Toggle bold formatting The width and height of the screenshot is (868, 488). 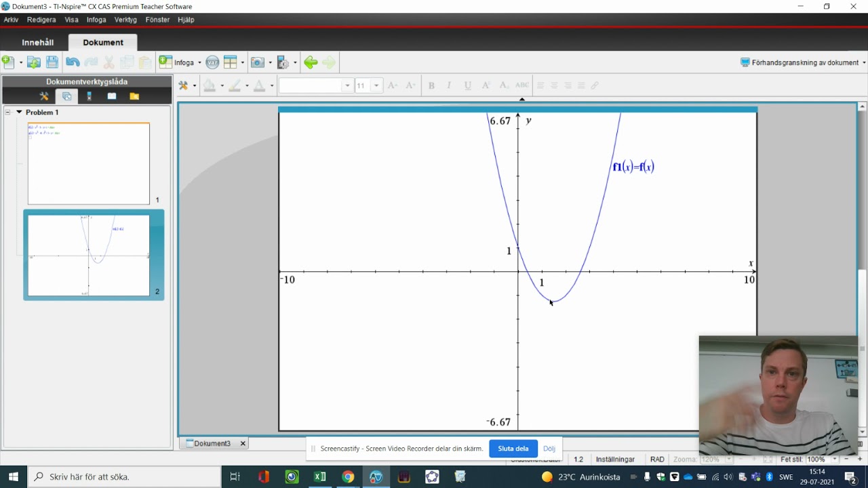tap(431, 85)
